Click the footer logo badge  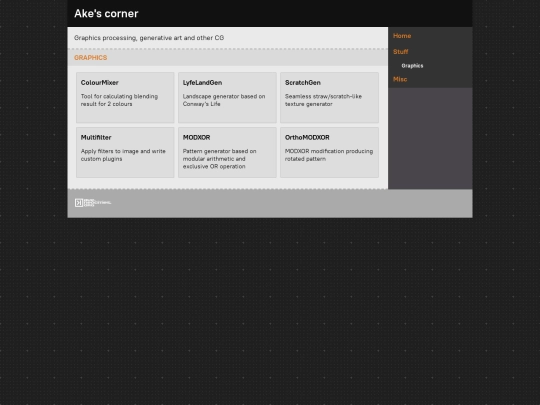[93, 202]
